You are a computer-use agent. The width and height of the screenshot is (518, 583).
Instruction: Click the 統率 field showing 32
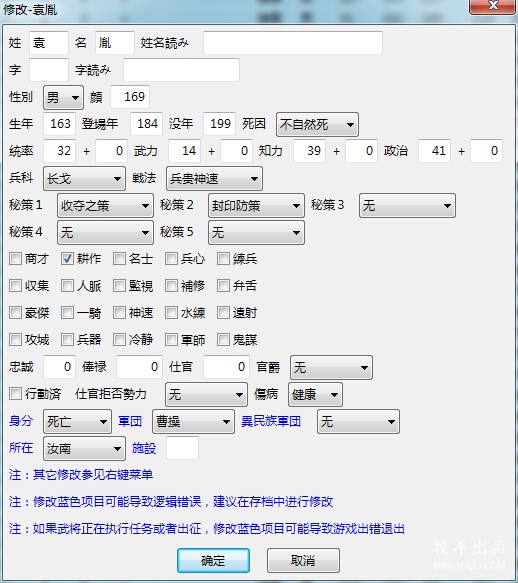coord(59,151)
